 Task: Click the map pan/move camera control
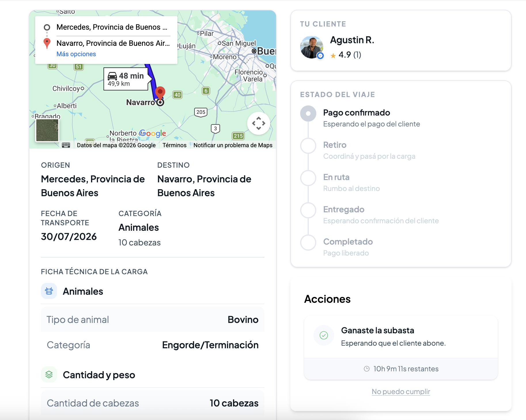tap(258, 123)
